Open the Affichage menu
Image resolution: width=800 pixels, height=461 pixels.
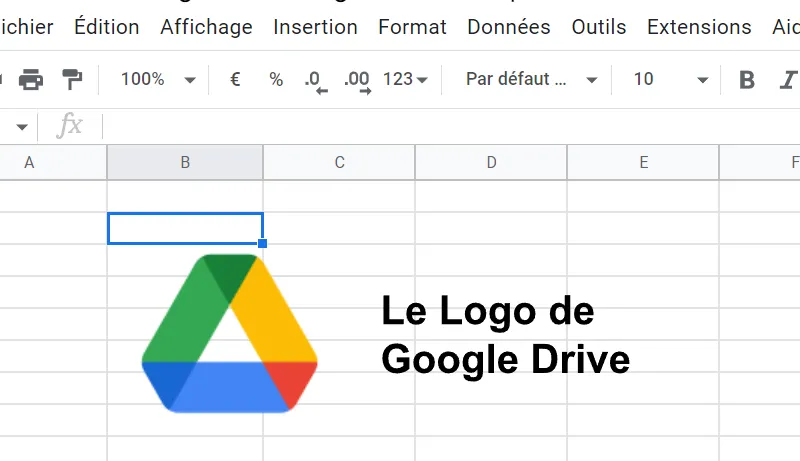tap(206, 27)
